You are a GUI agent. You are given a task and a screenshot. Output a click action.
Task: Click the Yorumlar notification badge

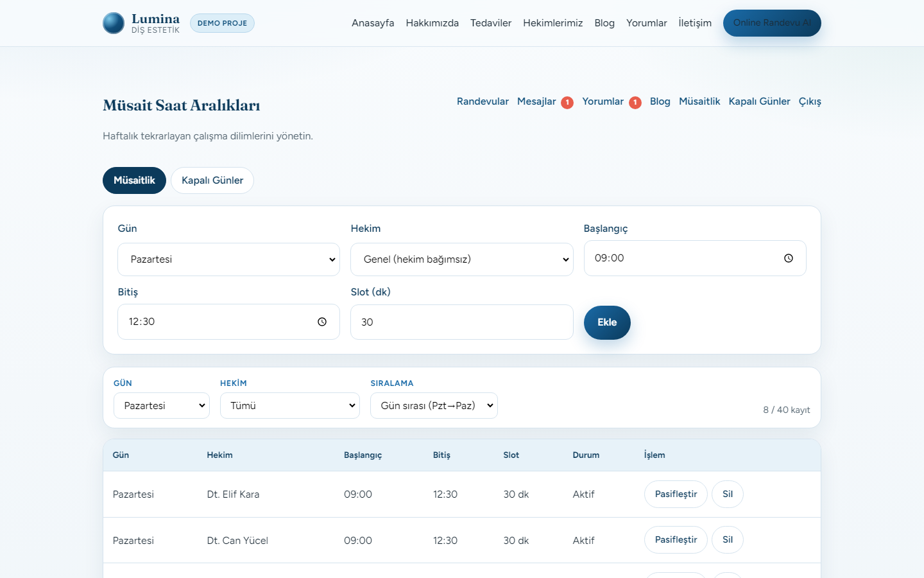pyautogui.click(x=635, y=103)
